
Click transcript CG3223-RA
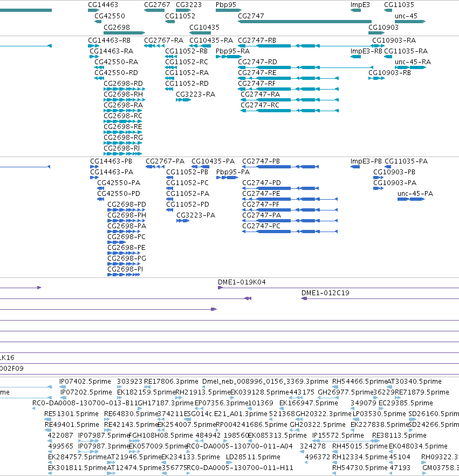click(x=195, y=94)
